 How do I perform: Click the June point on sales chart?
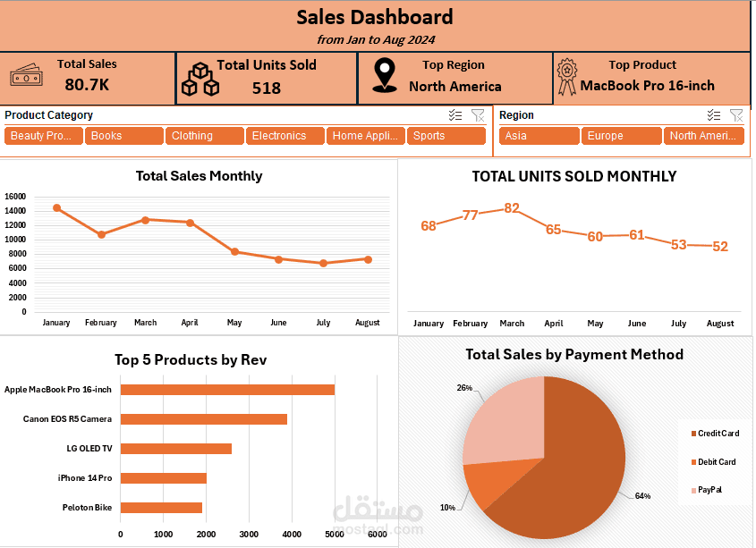click(278, 259)
